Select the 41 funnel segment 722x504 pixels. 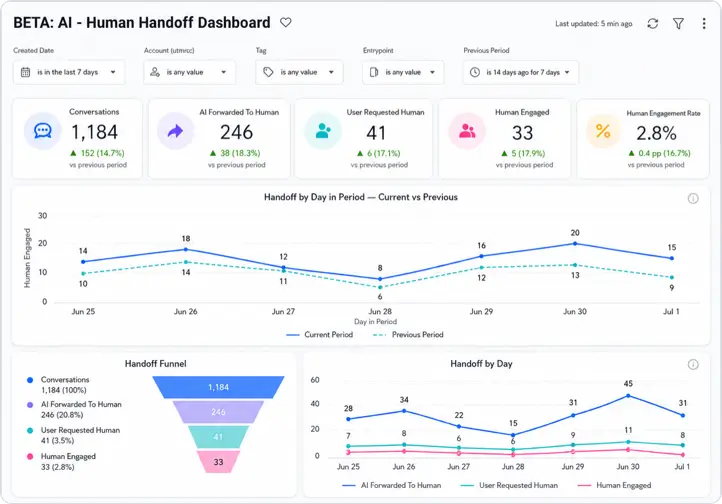[x=218, y=437]
